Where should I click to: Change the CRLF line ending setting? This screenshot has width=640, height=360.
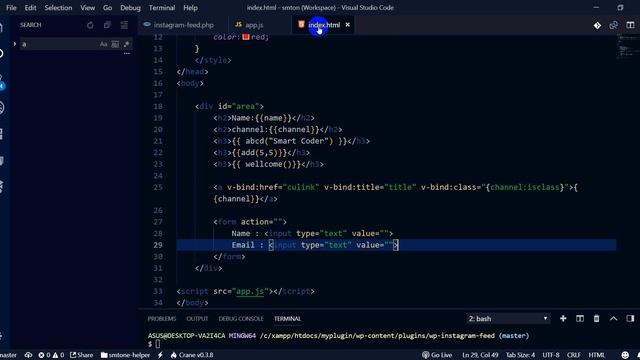(573, 355)
